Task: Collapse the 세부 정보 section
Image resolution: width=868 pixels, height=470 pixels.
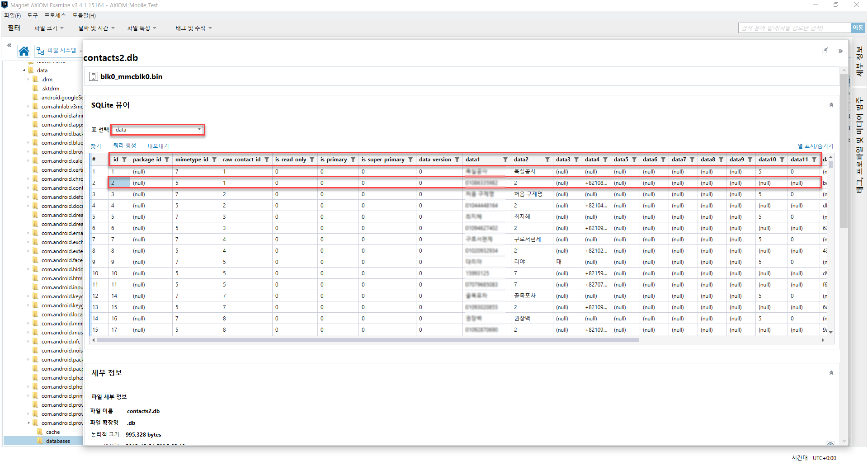Action: pyautogui.click(x=831, y=373)
